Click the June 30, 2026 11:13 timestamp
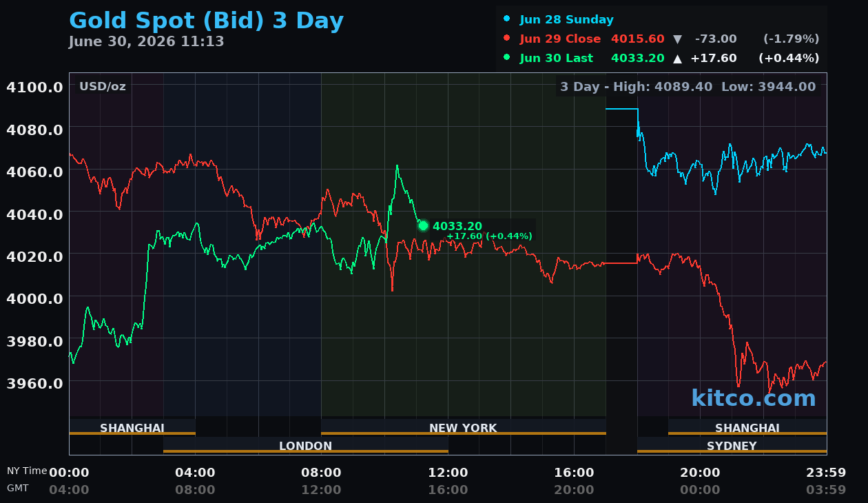 [x=146, y=41]
